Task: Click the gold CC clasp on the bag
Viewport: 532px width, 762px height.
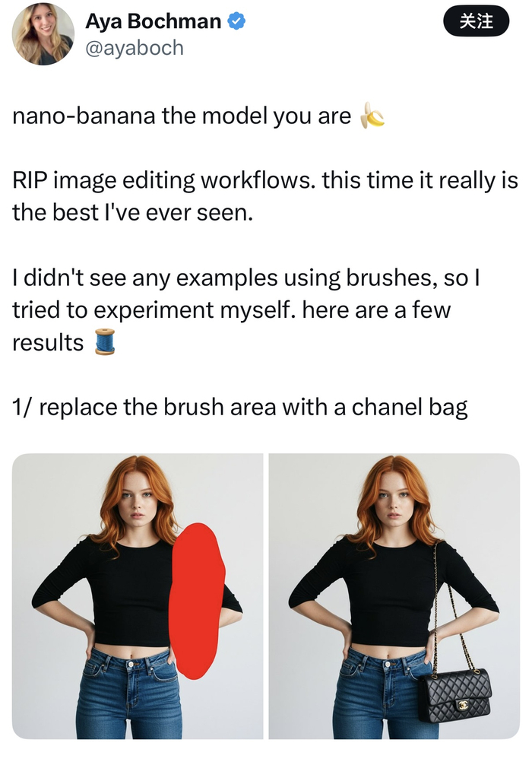Action: point(463,704)
